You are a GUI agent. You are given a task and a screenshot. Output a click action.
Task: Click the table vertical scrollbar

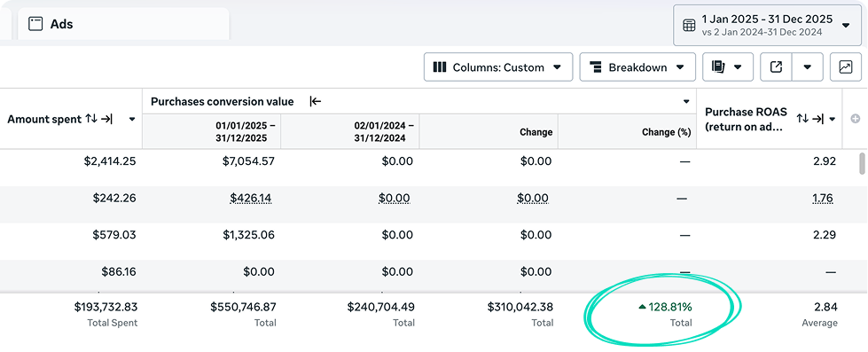[x=862, y=163]
